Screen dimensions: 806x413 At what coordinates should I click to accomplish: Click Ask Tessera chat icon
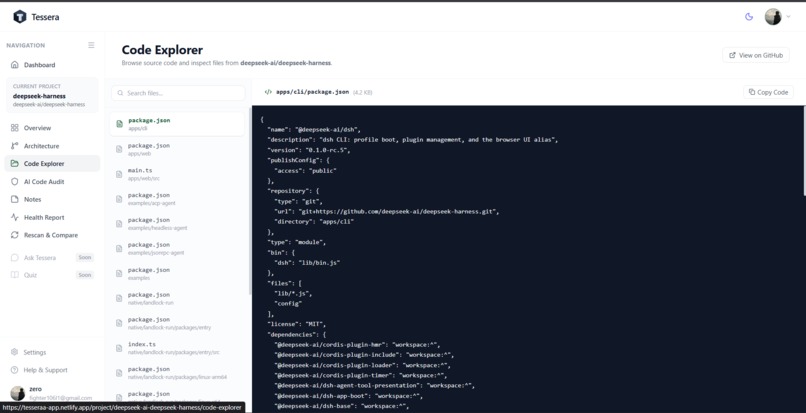coord(14,258)
